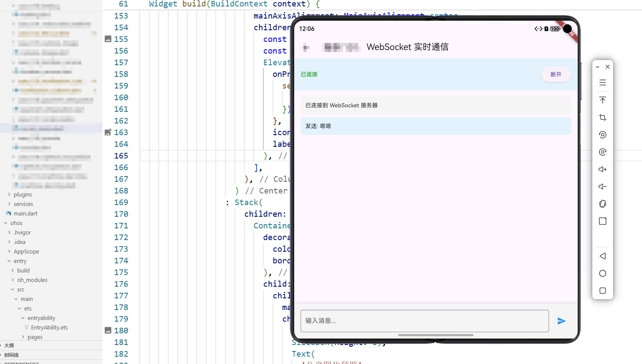Click 'Stack(' code on line 169
This screenshot has width=642, height=364.
coord(248,202)
